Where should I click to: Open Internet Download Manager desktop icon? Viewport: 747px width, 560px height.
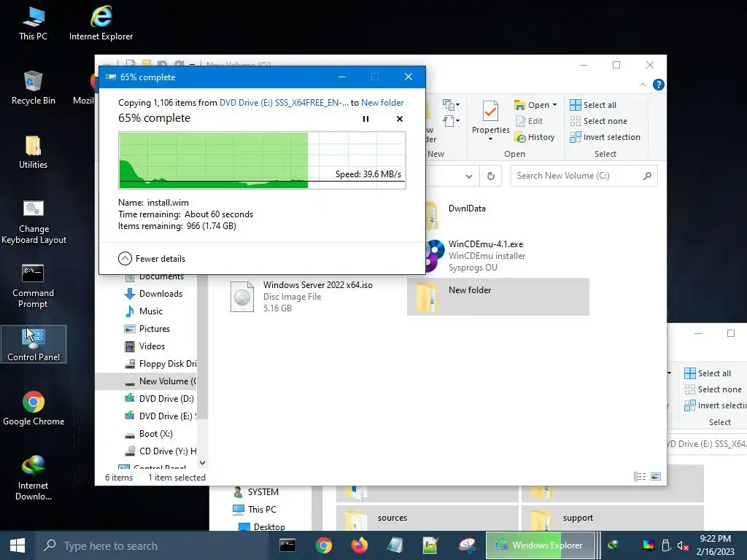[x=33, y=478]
